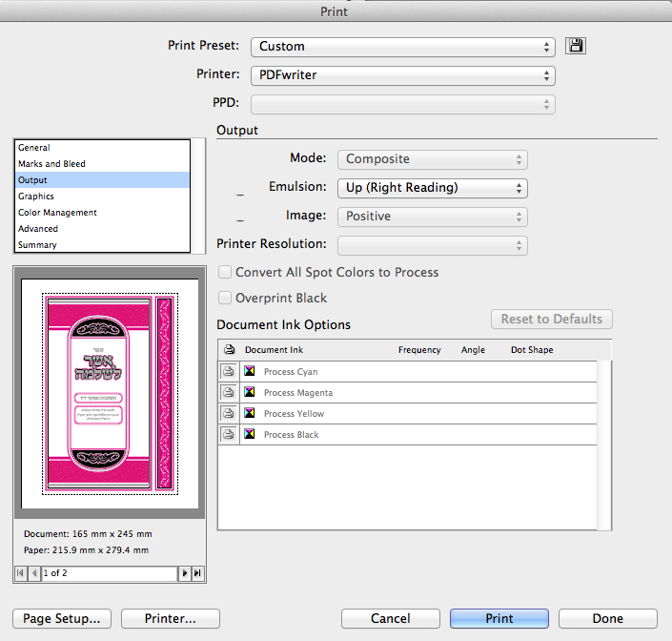Click the save print preset disk icon

coord(575,46)
